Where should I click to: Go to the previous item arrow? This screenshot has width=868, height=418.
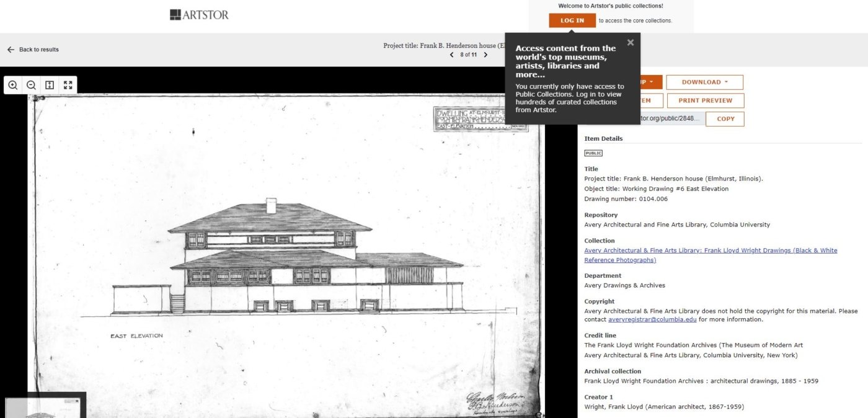point(452,55)
